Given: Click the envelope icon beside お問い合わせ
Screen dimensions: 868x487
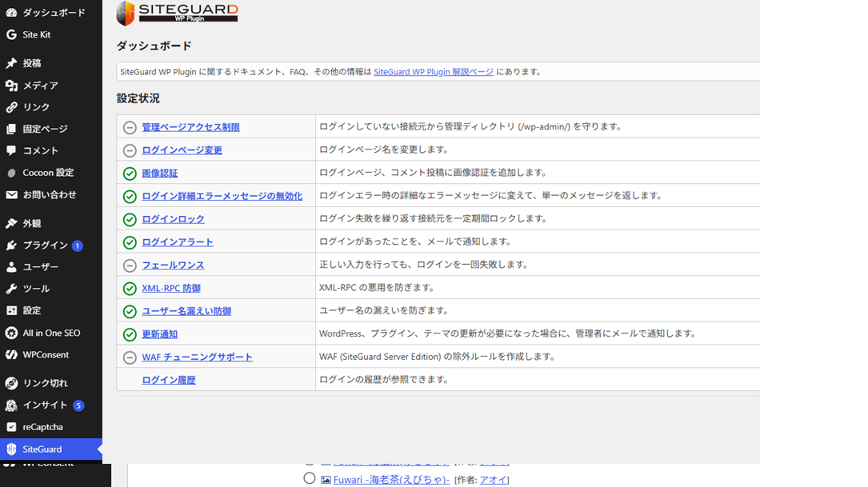Looking at the screenshot, I should (11, 195).
